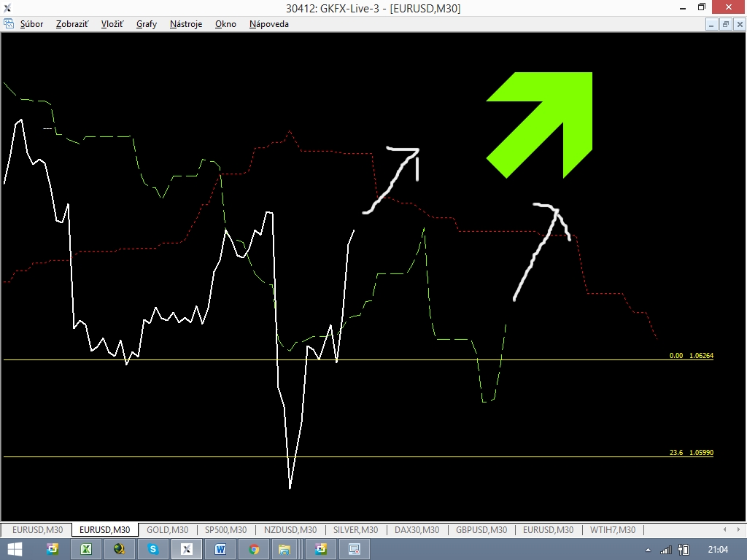Click the 0.00 1.06264 Fibonacci level label
Image resolution: width=747 pixels, height=560 pixels.
coord(692,355)
